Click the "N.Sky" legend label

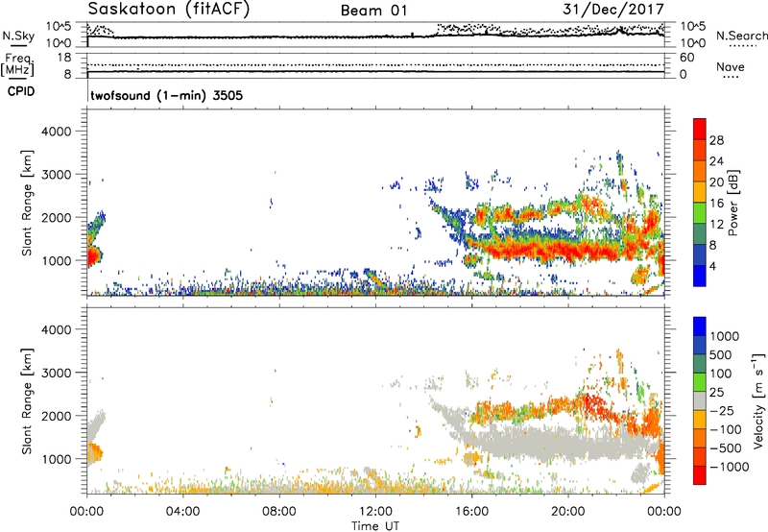point(18,36)
